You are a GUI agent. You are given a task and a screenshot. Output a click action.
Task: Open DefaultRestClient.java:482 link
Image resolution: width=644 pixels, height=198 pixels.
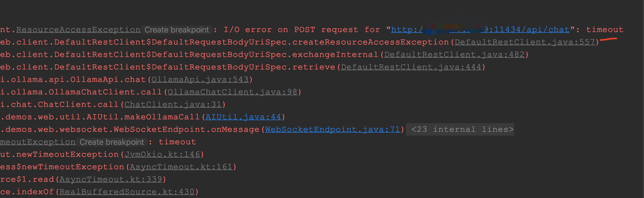point(454,55)
